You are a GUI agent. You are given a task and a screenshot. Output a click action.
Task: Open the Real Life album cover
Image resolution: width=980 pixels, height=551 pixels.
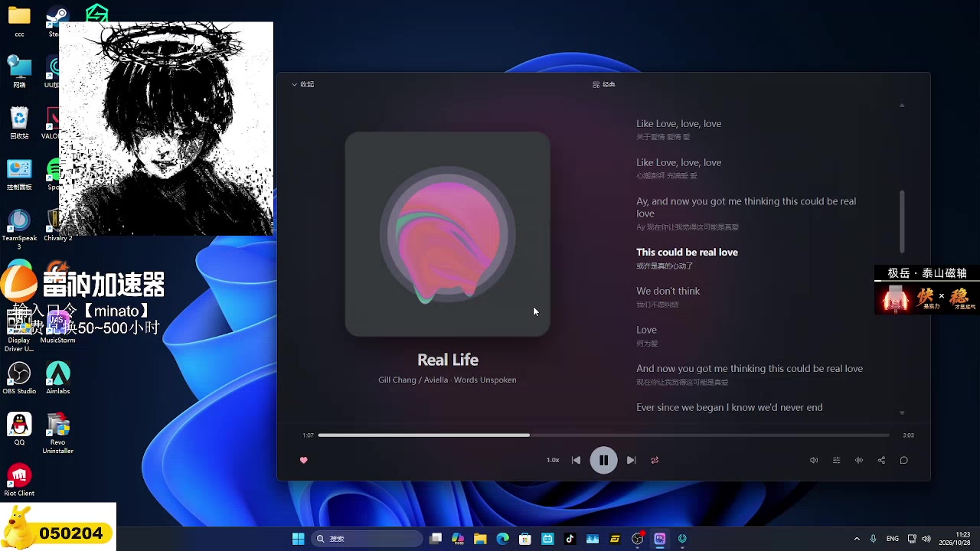[447, 234]
